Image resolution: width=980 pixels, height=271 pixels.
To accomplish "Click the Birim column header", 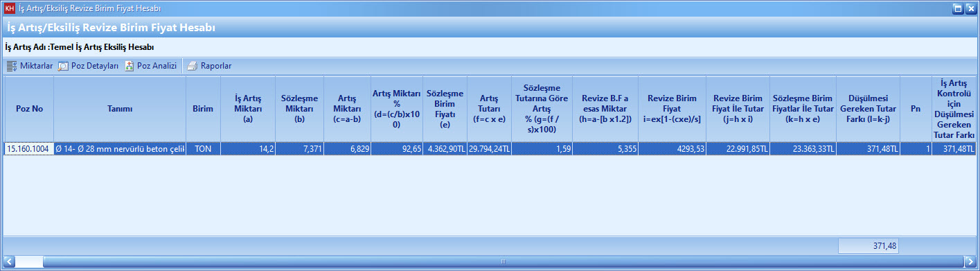I will pos(203,109).
